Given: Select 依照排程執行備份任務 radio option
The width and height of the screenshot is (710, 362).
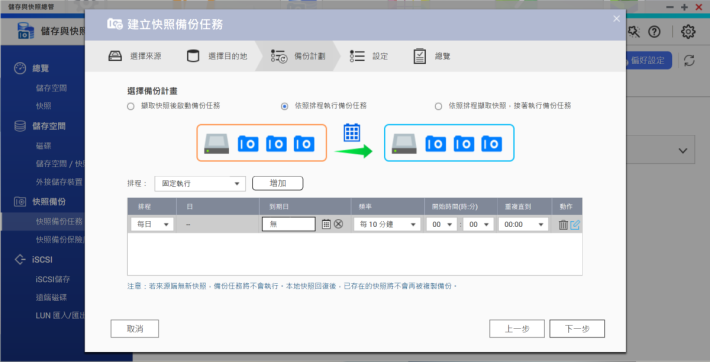Looking at the screenshot, I should [284, 106].
